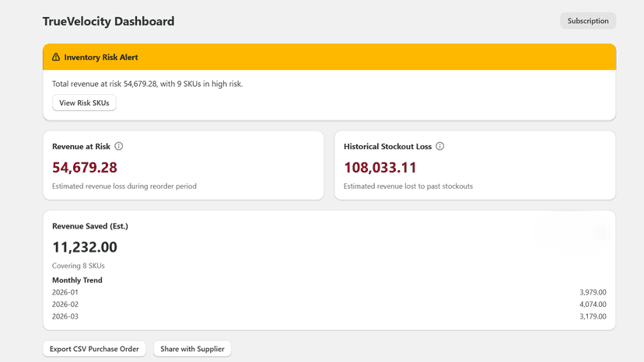Click the 3,979.00 monthly amount
This screenshot has height=362, width=644.
[593, 292]
